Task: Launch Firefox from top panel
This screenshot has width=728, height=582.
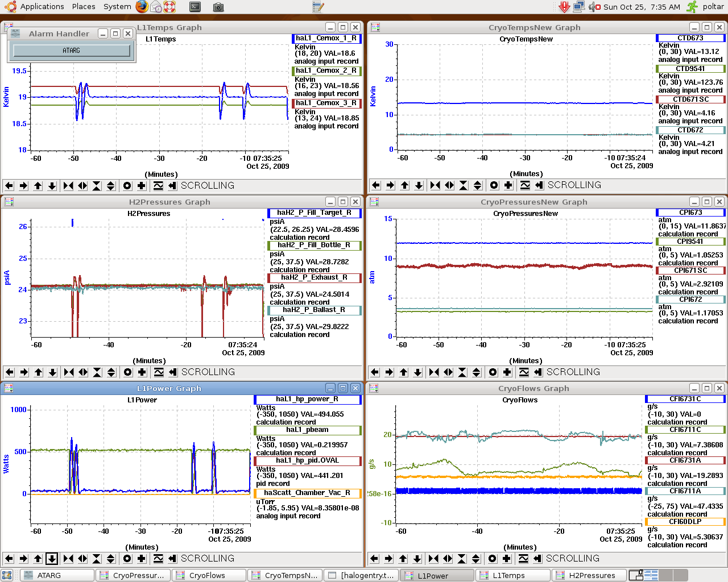Action: click(142, 7)
